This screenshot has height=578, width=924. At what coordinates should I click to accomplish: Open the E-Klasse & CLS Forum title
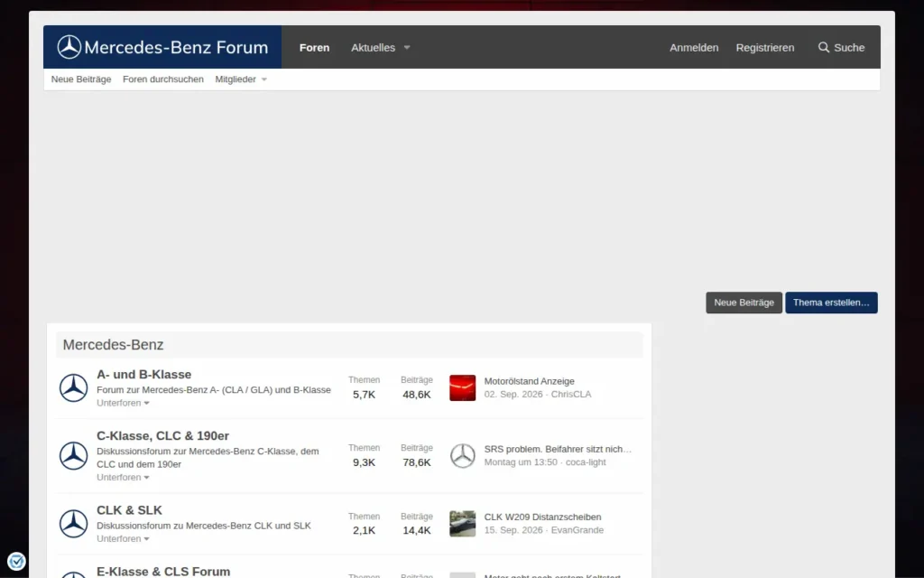coord(163,572)
